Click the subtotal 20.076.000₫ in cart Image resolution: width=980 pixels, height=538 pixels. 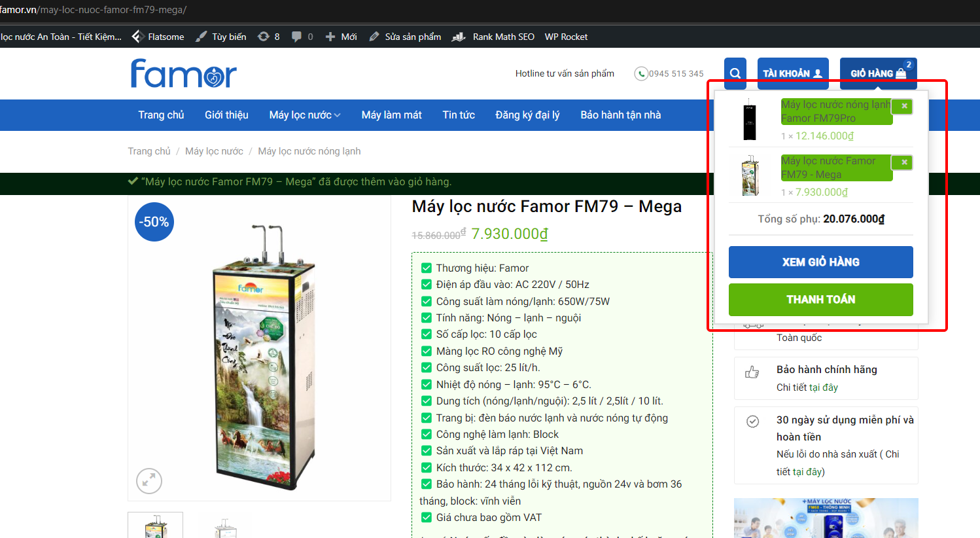854,219
